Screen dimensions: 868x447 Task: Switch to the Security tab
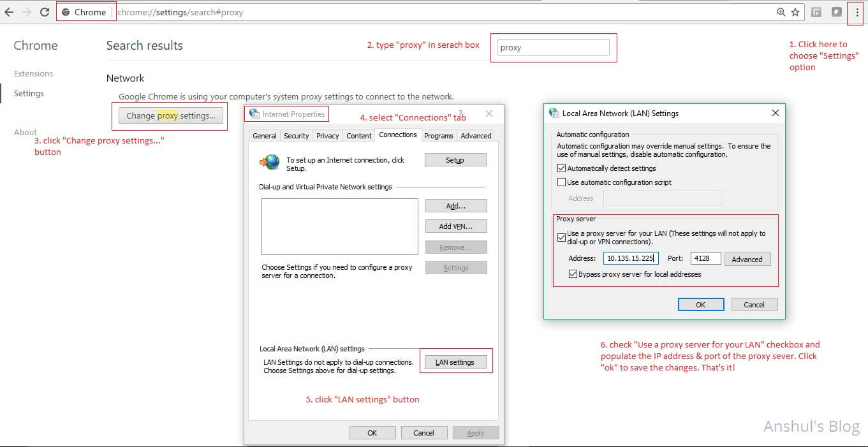(x=297, y=135)
